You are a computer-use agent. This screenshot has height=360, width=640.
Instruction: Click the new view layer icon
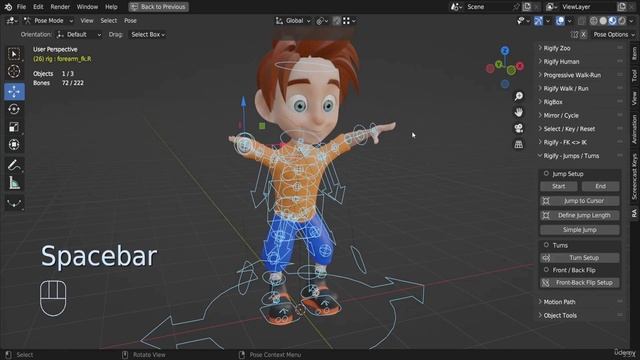click(x=622, y=7)
